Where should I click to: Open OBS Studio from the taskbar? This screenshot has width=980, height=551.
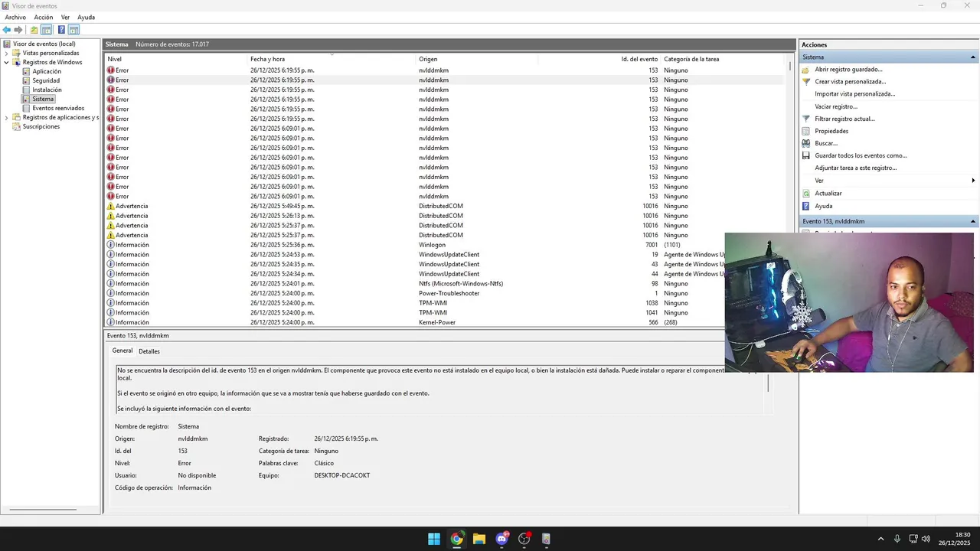(524, 539)
